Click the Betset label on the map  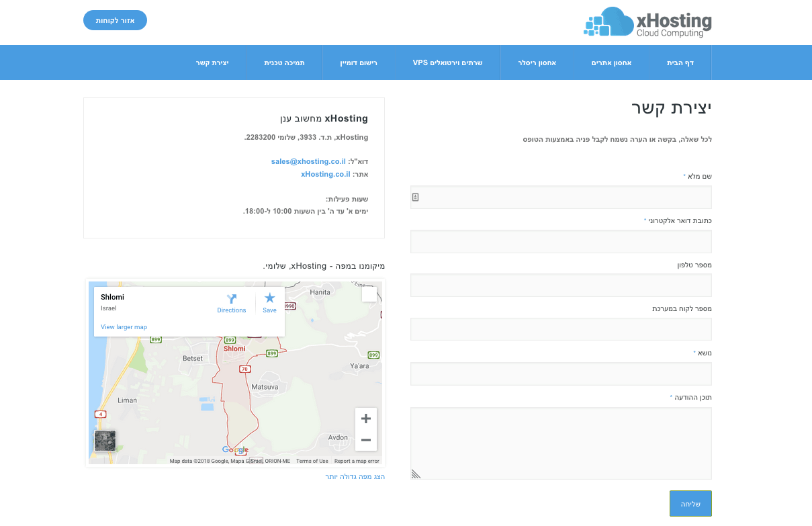(x=193, y=359)
